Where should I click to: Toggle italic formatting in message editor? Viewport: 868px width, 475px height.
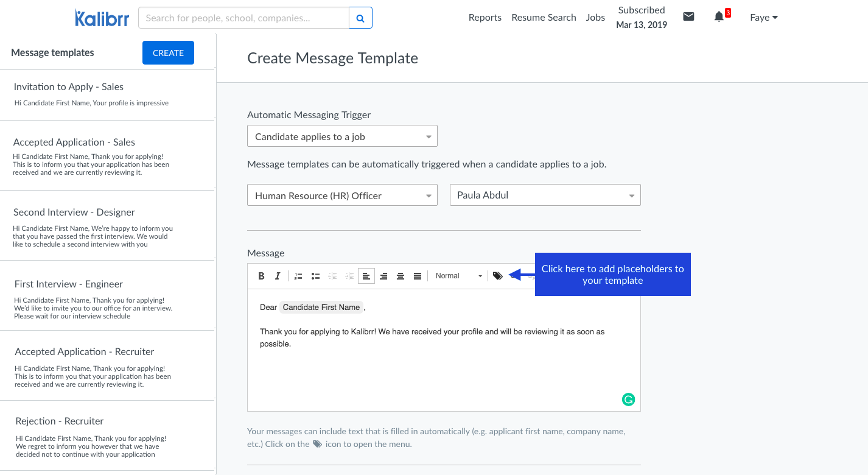[x=278, y=276]
